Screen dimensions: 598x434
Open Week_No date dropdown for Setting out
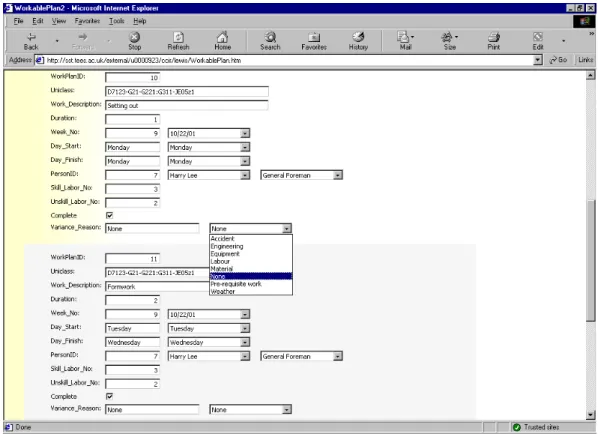245,133
